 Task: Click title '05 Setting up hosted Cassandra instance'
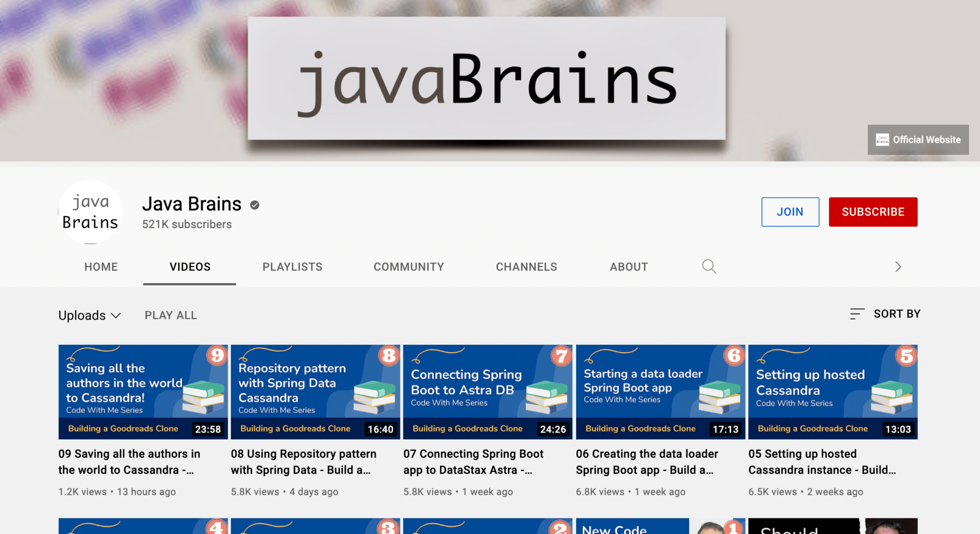pos(822,462)
